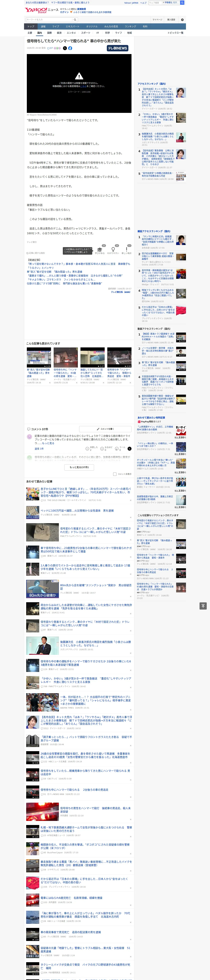This screenshot has width=210, height=980.
Task: Select the 速報 tab
Action: [43, 26]
